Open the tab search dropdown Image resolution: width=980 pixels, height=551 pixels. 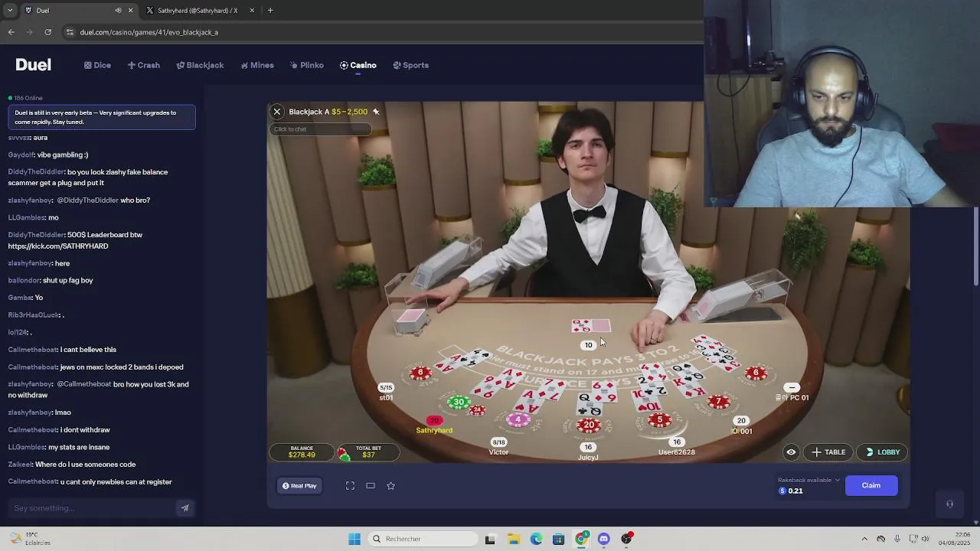pos(10,11)
